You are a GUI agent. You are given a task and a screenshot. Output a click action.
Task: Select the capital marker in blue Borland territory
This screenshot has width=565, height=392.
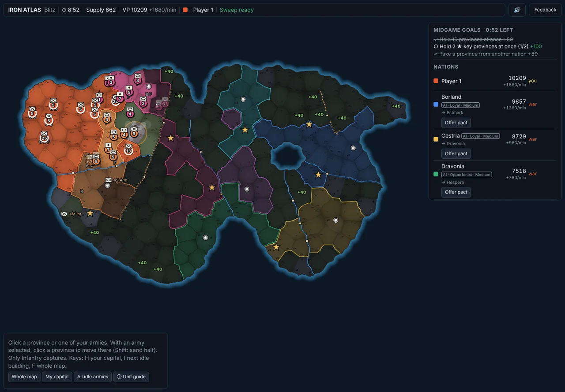coord(353,148)
